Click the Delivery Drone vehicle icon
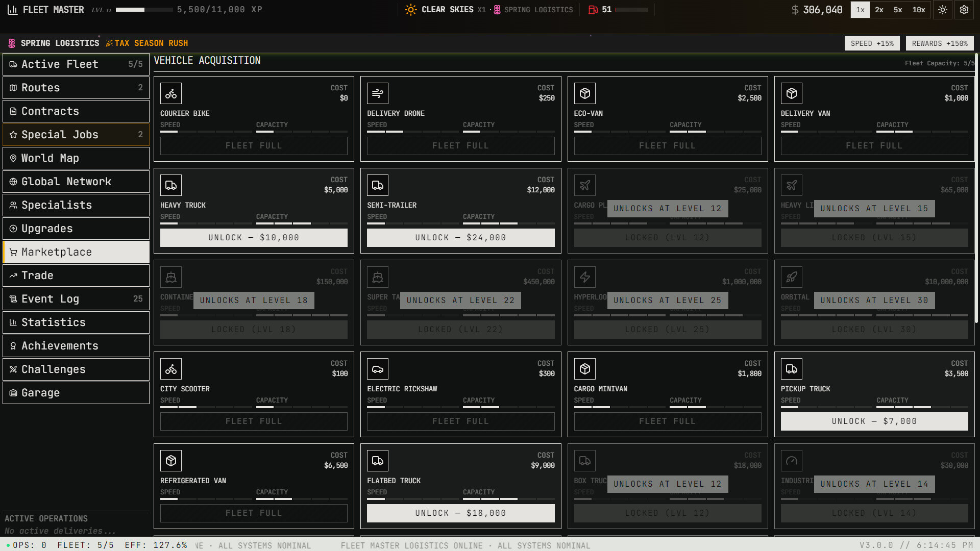Screen dimensions: 980x551 tap(378, 93)
